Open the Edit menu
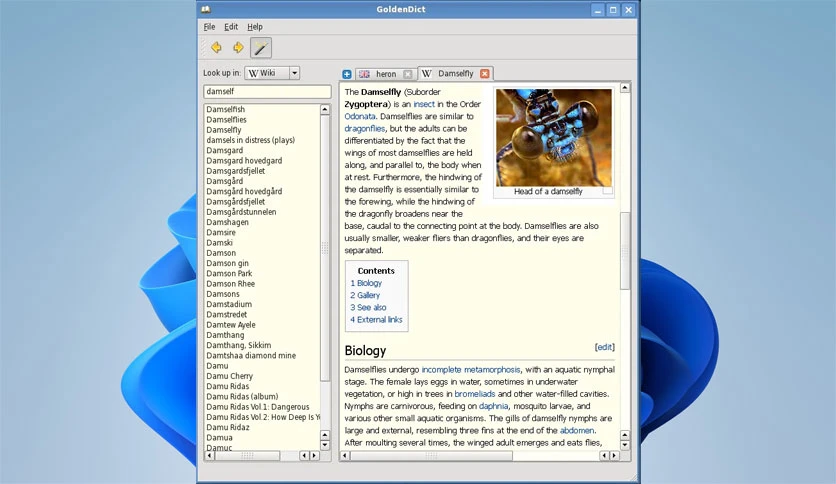The width and height of the screenshot is (836, 484). click(x=231, y=27)
